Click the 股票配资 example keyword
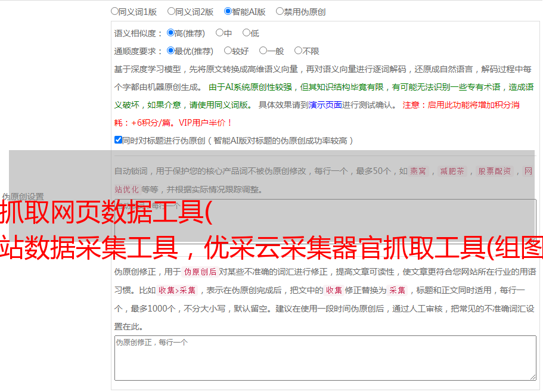Viewport: 543px width, 392px height. click(x=495, y=171)
